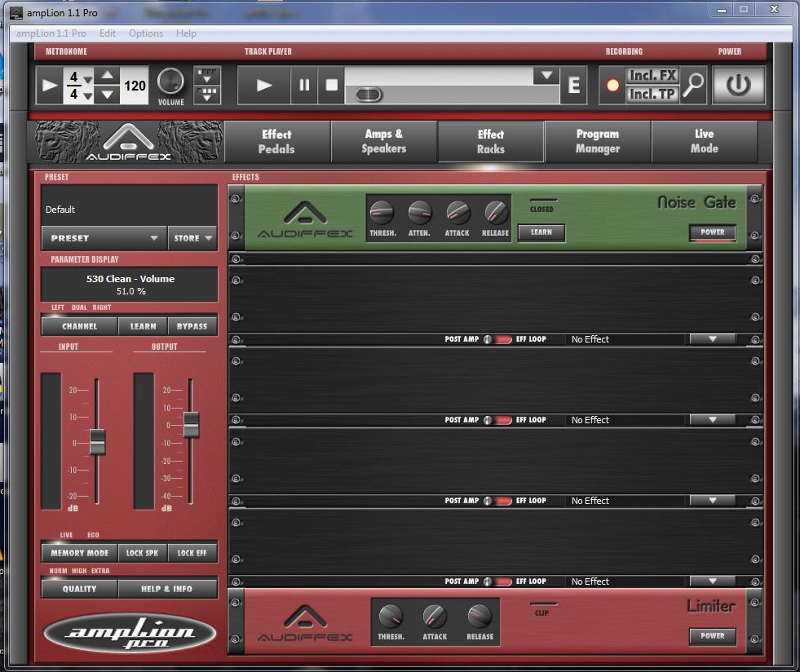
Task: Select the Effect Racks tab
Action: click(x=491, y=141)
